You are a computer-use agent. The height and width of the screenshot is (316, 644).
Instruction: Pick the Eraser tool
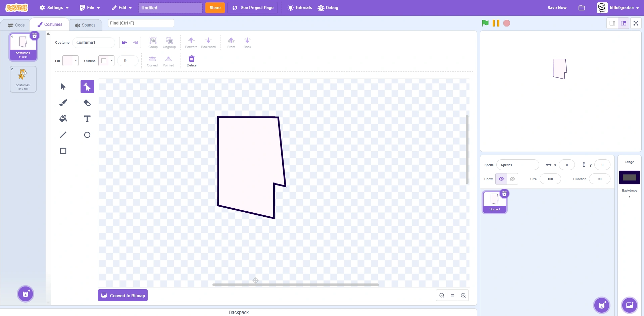(x=87, y=103)
